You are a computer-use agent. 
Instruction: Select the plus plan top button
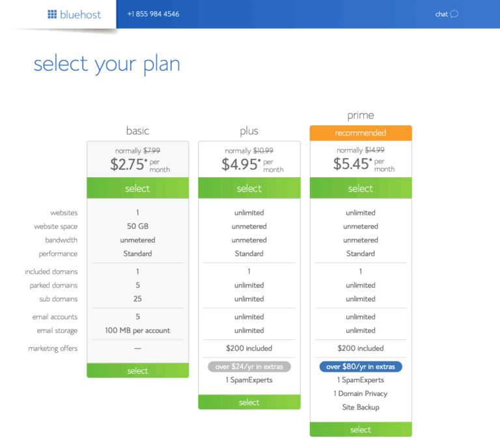(x=249, y=188)
